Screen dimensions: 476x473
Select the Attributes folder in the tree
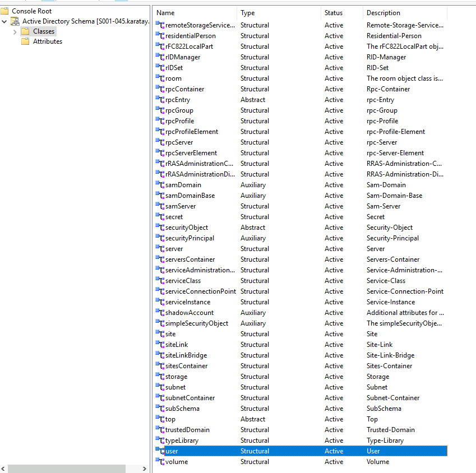tap(48, 41)
